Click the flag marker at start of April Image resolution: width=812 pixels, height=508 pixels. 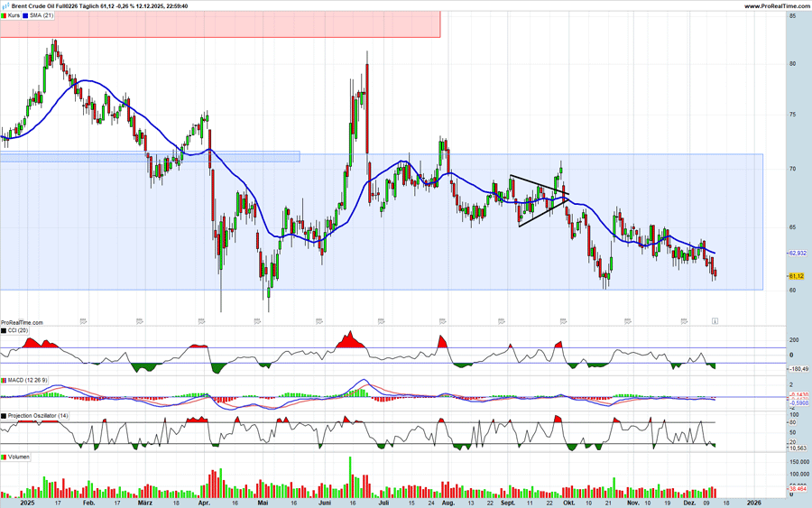(x=201, y=319)
